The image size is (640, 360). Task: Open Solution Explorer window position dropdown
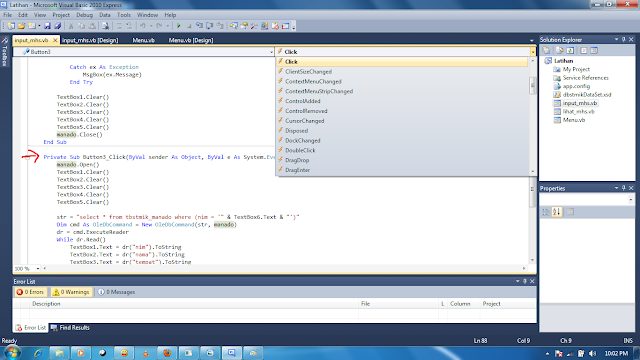click(616, 40)
